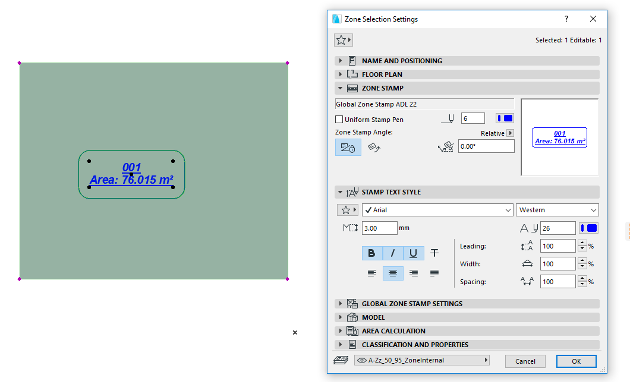This screenshot has height=382, width=630.
Task: Select the first zone stamp angle toggle
Action: point(348,147)
